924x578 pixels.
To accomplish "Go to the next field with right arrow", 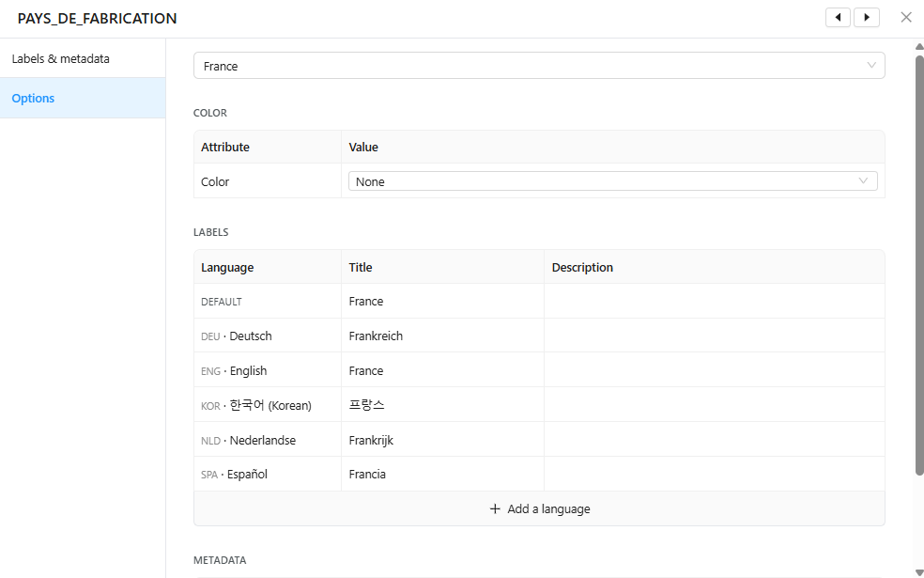I will tap(867, 18).
